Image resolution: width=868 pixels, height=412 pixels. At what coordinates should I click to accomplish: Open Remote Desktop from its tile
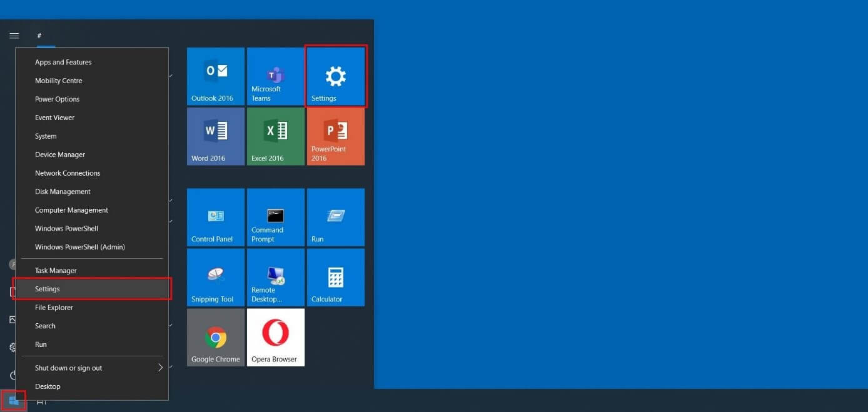pos(275,277)
